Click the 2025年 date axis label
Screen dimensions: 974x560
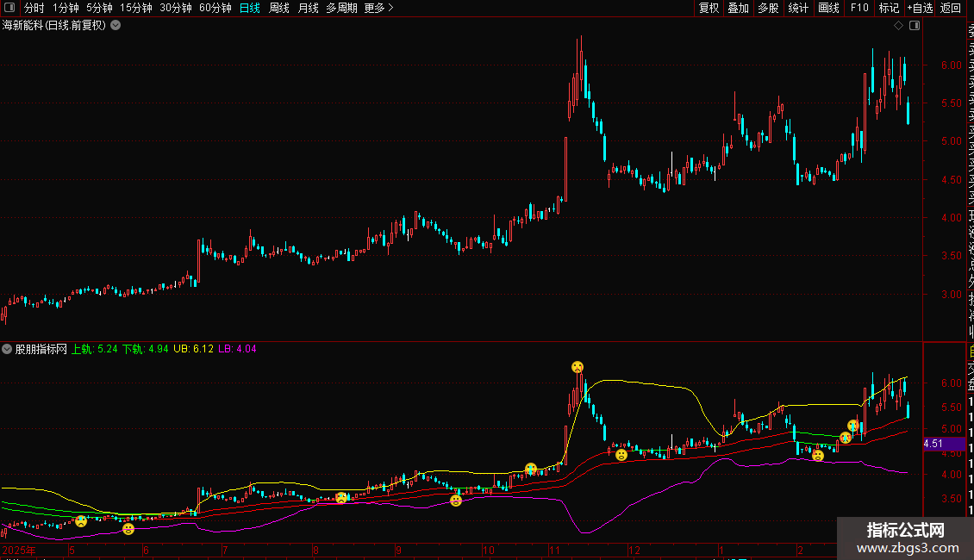(x=19, y=550)
